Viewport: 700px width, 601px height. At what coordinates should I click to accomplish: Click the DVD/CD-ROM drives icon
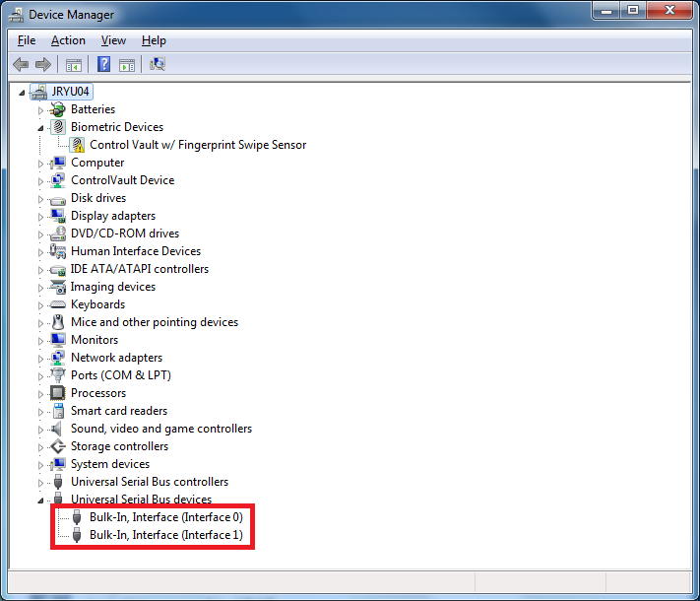57,234
